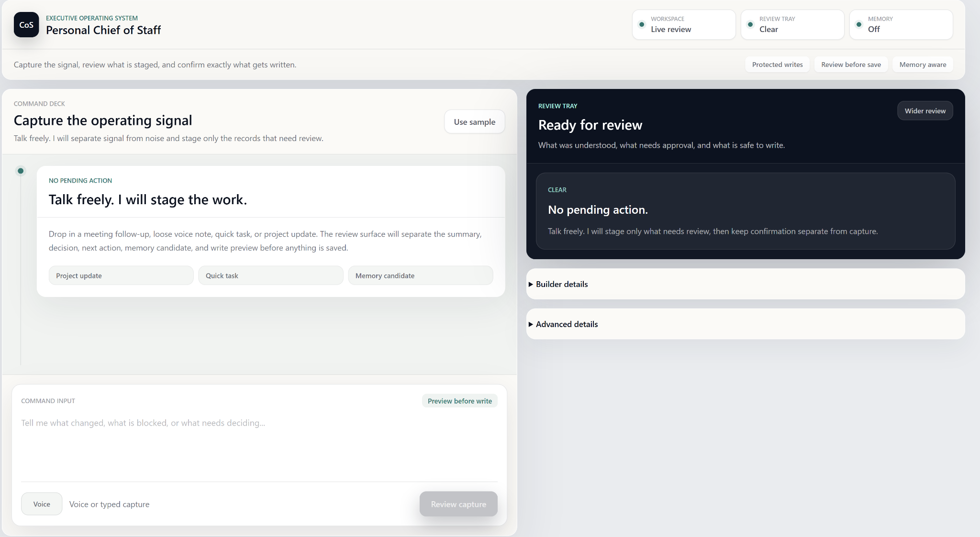Select the Memory candidate suggestion chip
The image size is (980, 537).
[421, 275]
